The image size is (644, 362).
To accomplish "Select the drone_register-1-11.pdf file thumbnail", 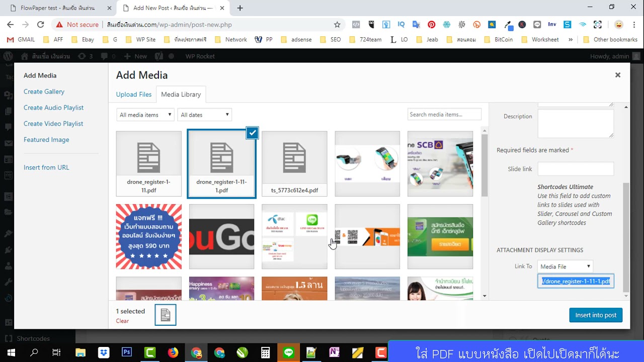I will click(149, 164).
